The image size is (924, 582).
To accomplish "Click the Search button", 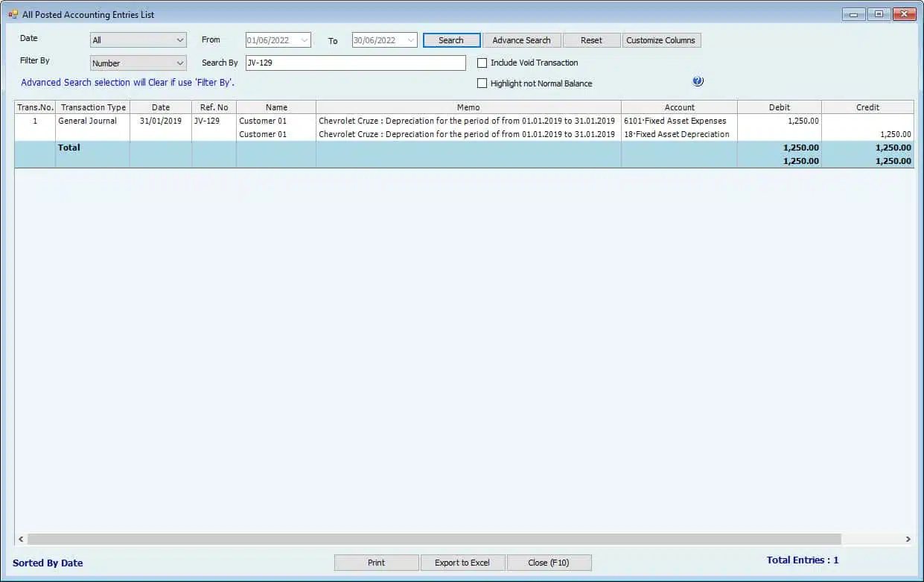I will point(451,40).
